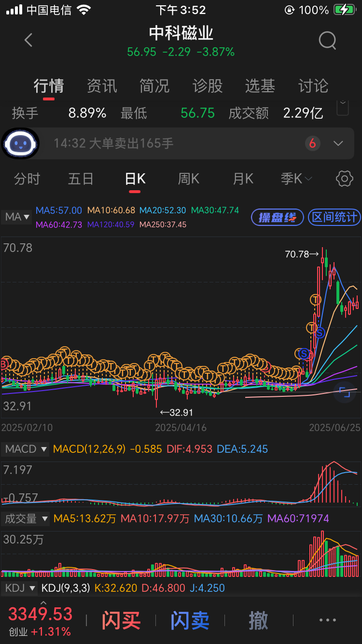Tap the 撤 cancel order button
This screenshot has width=362, height=644.
coord(259,620)
